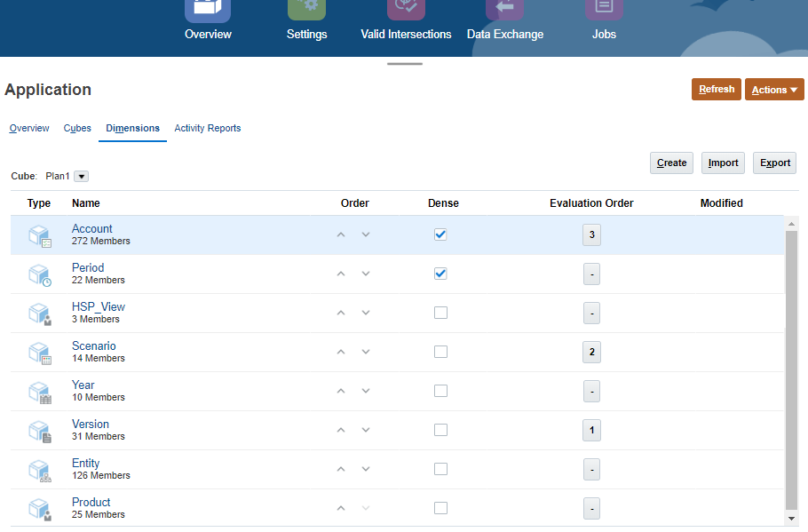The image size is (808, 532).
Task: Click the scrollbar down arrow of the dimensions list
Action: pyautogui.click(x=792, y=518)
